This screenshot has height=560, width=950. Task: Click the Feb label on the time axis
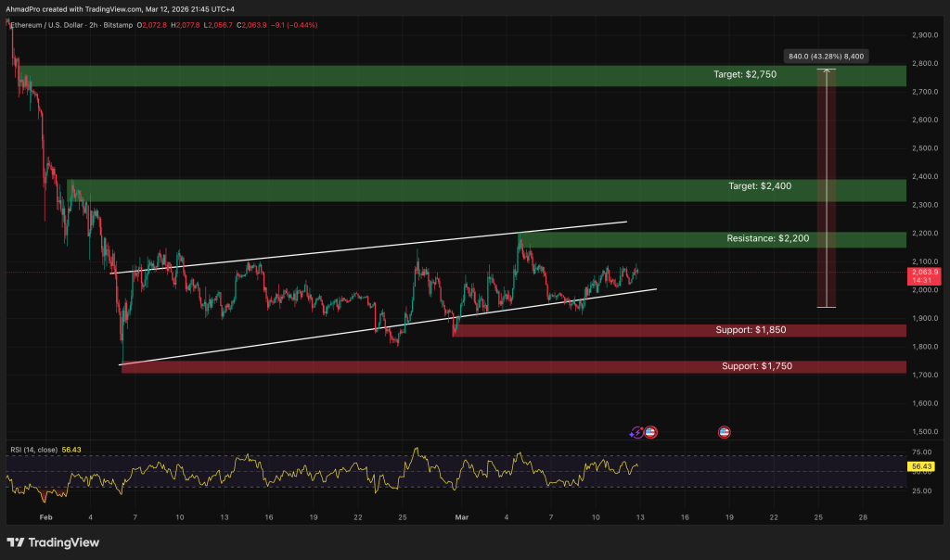(45, 516)
